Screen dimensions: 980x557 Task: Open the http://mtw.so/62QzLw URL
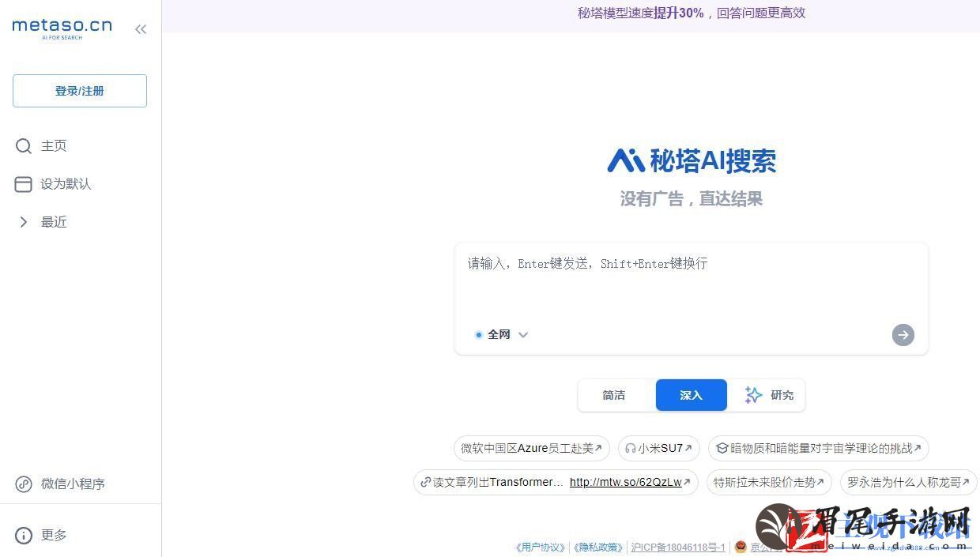(625, 482)
